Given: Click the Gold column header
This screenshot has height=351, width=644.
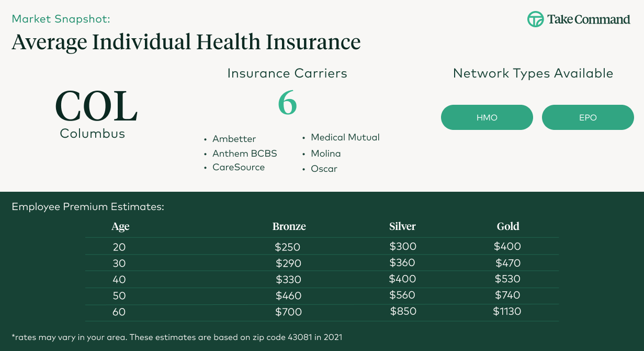Looking at the screenshot, I should pos(507,226).
